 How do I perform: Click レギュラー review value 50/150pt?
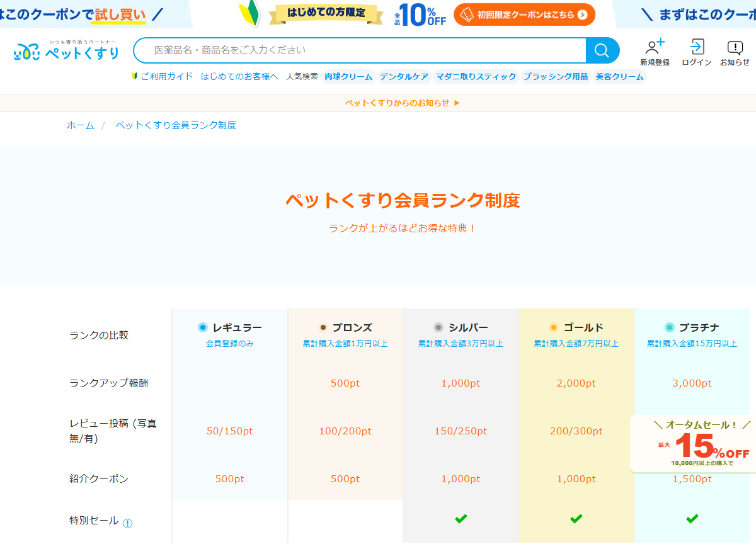click(230, 431)
